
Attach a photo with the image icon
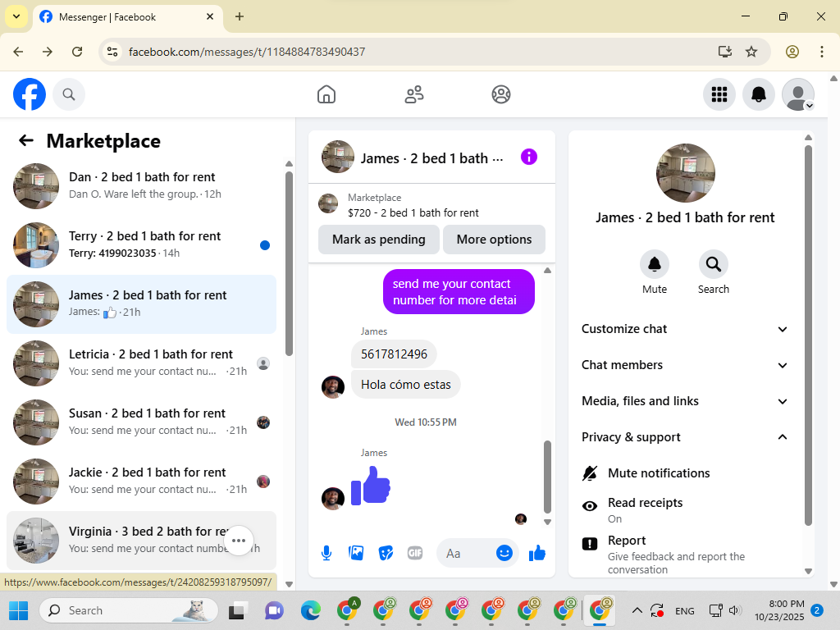pyautogui.click(x=356, y=553)
